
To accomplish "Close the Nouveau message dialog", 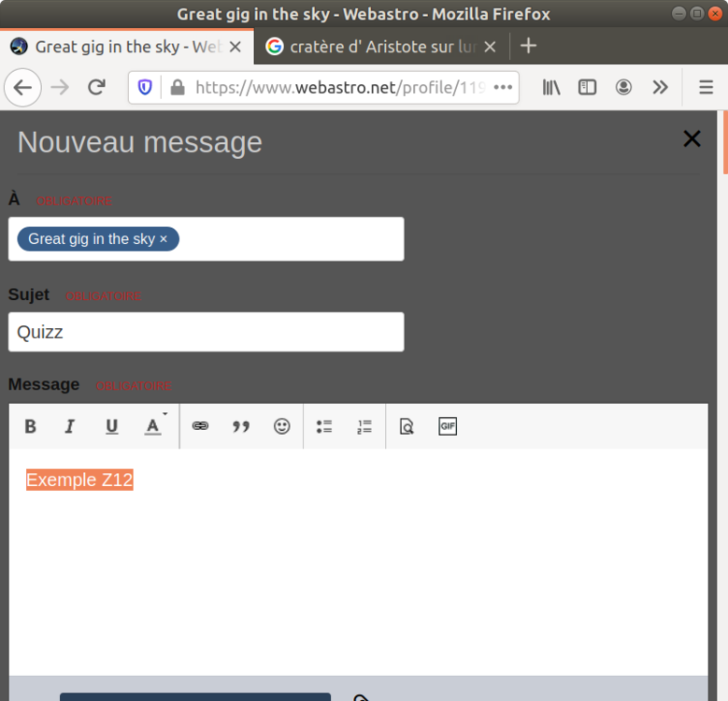I will (x=692, y=138).
